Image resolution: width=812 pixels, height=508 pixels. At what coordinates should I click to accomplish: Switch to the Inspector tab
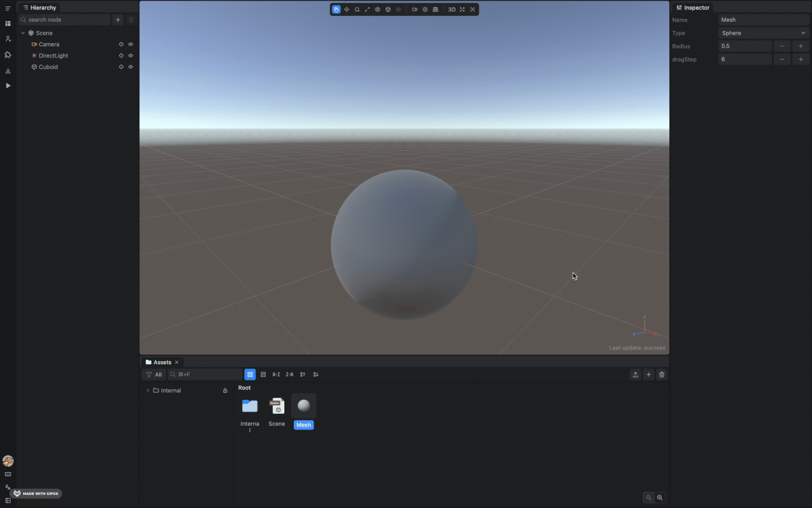coord(693,8)
